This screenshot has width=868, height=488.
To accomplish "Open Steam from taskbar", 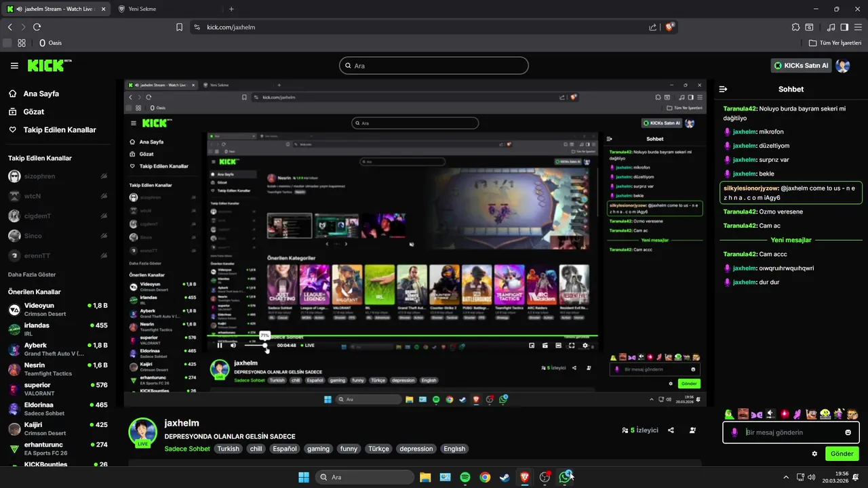I will click(505, 477).
